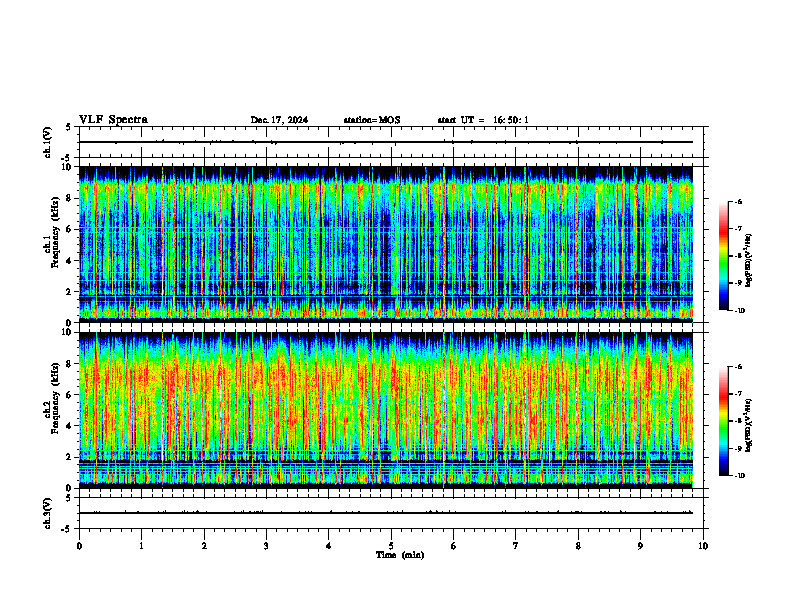Screen dimensions: 792x612
Task: Click time-axis tick label "3"
Action: tap(266, 546)
